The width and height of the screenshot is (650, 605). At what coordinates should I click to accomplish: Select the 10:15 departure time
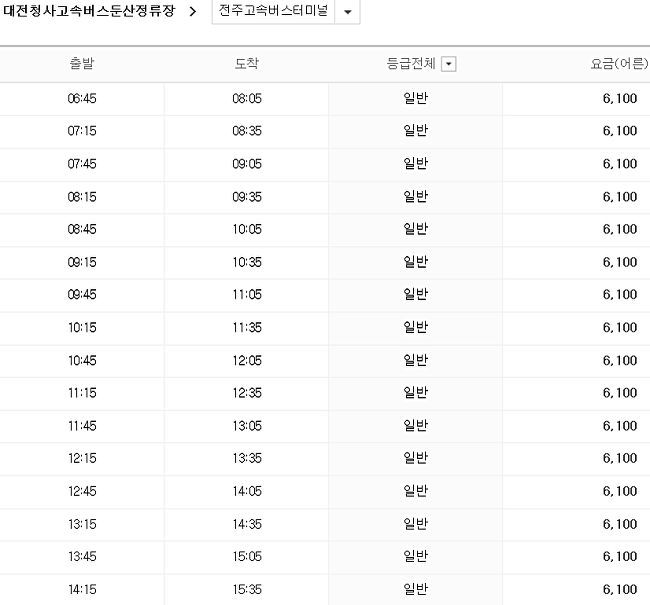coord(82,328)
